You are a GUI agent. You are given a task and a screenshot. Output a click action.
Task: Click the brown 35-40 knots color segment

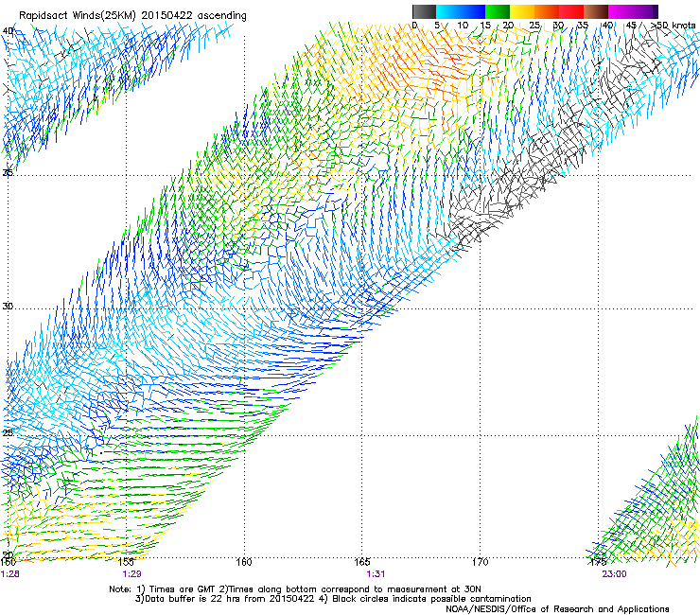[x=596, y=11]
